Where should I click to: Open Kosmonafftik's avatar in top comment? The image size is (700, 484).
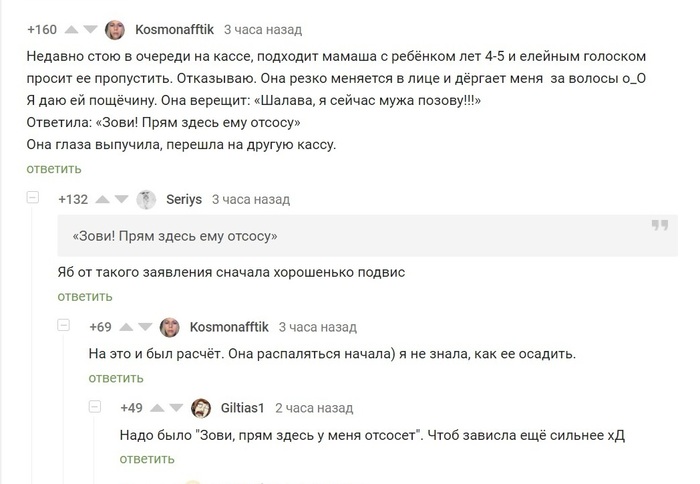115,30
